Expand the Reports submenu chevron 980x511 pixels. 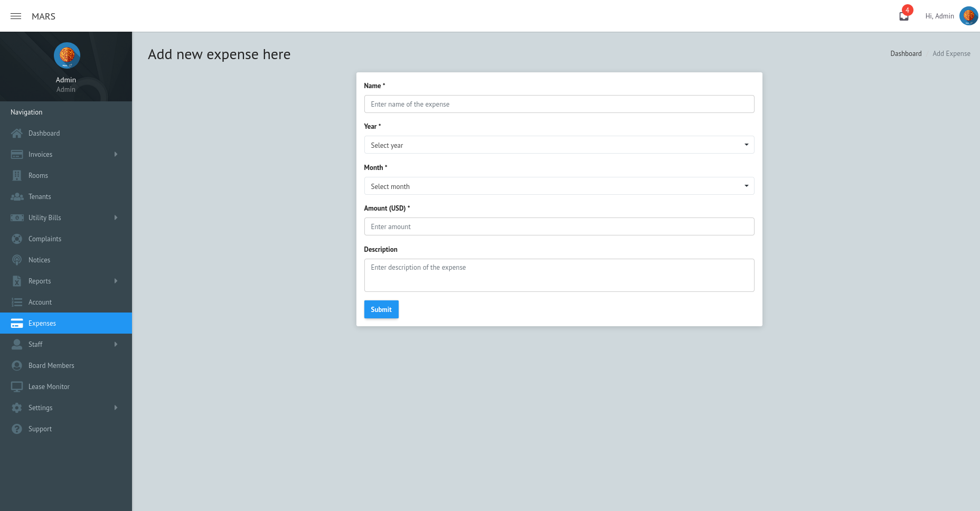pos(116,281)
